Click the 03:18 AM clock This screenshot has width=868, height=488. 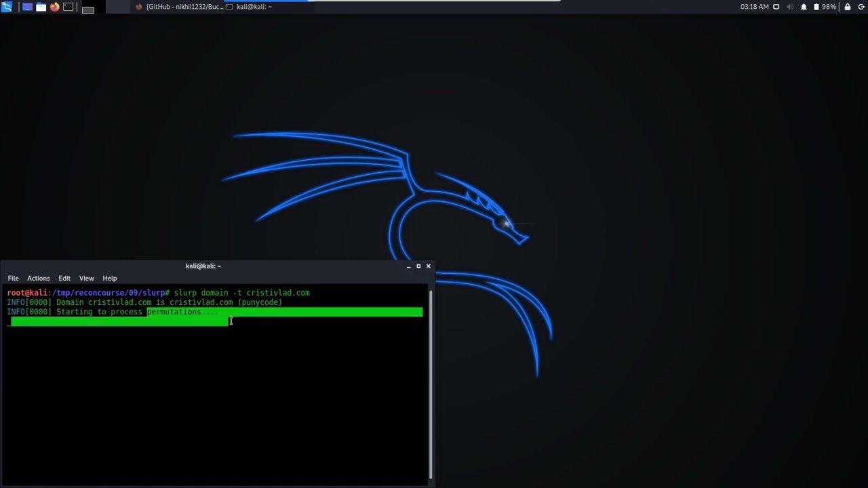755,7
